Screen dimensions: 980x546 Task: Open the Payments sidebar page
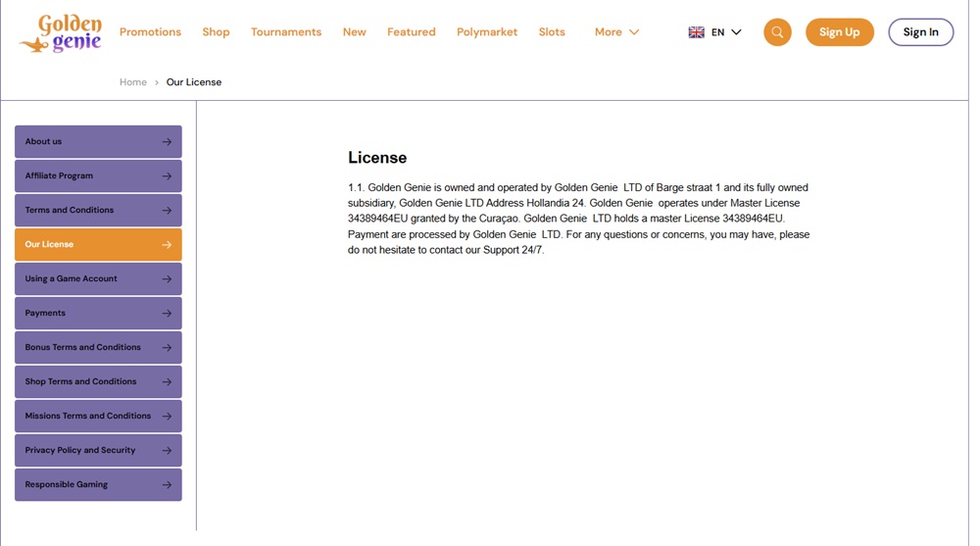tap(98, 313)
